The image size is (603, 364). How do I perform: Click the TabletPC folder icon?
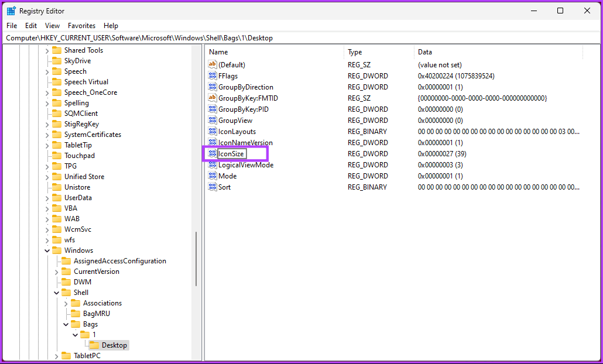click(67, 356)
